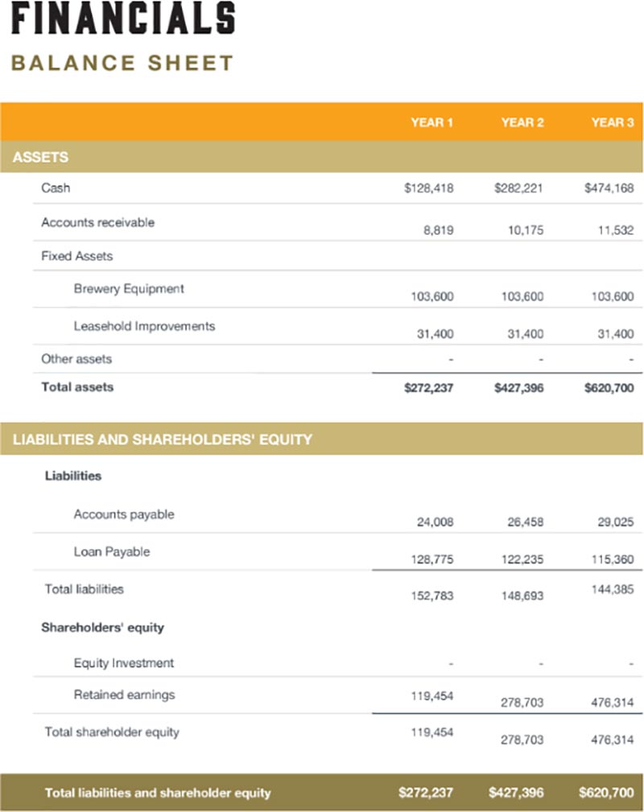Select Total shareholder equity Year 2 278,703

(522, 740)
